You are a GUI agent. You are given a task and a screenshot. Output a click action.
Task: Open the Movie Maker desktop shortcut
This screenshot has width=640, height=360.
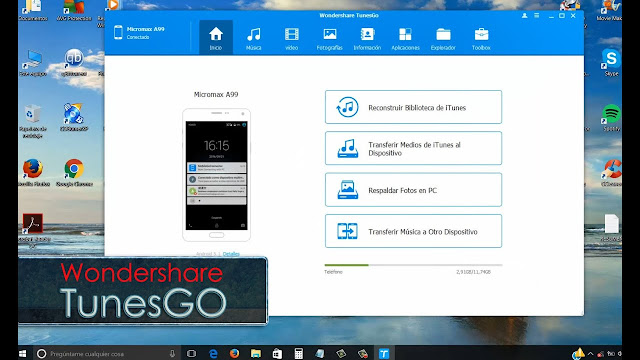click(x=610, y=11)
